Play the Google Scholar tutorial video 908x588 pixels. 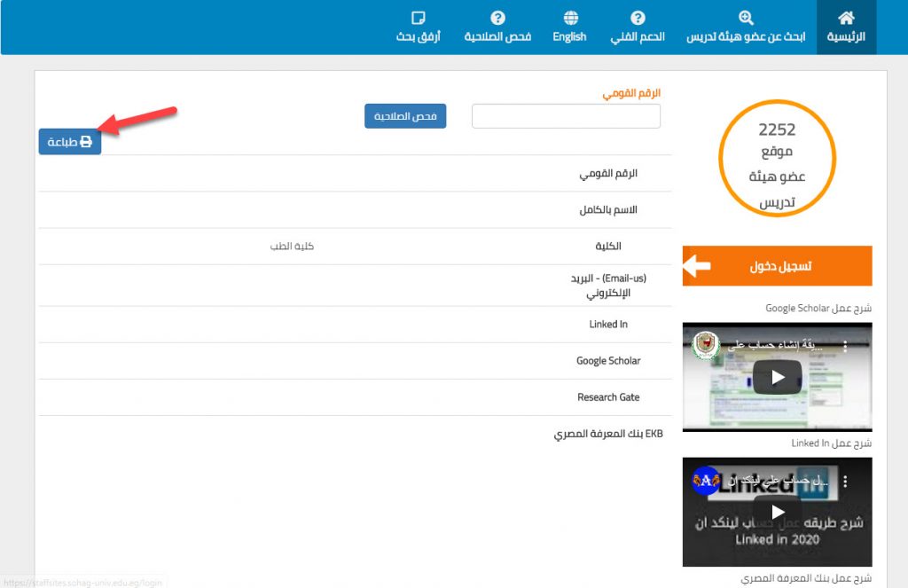pyautogui.click(x=777, y=377)
